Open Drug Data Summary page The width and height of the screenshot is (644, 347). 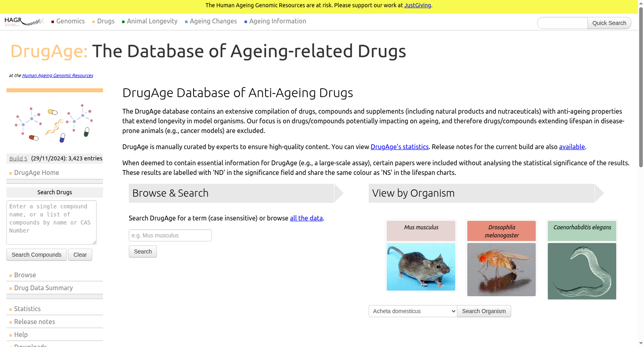pyautogui.click(x=43, y=288)
